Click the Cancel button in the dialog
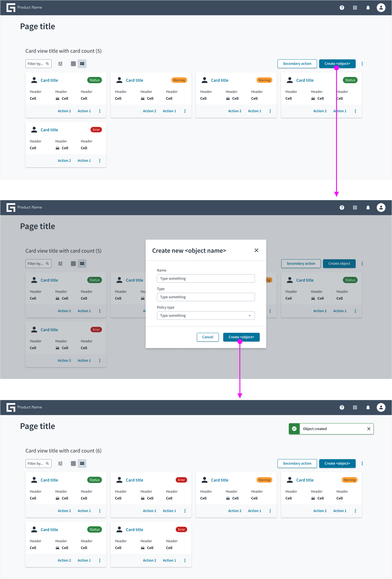Viewport: 392px width, 579px height. pos(208,337)
